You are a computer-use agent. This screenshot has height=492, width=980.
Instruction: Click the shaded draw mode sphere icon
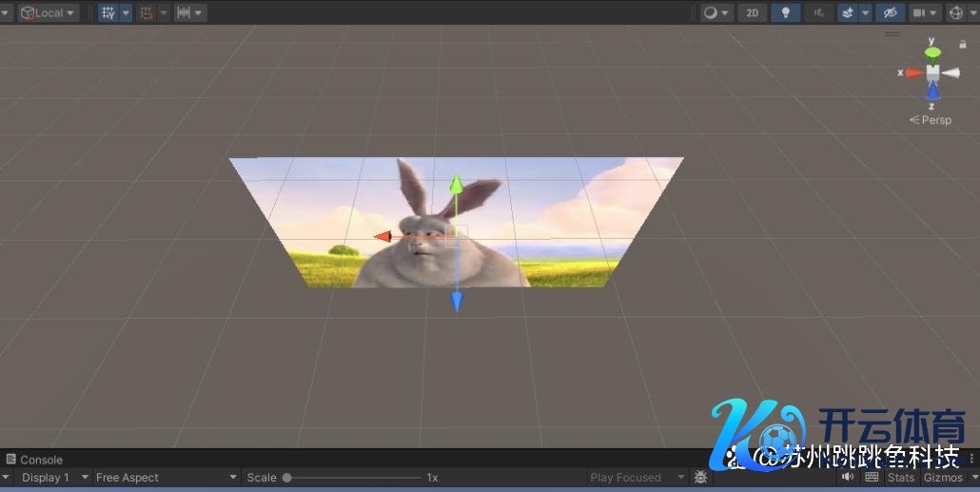(710, 13)
